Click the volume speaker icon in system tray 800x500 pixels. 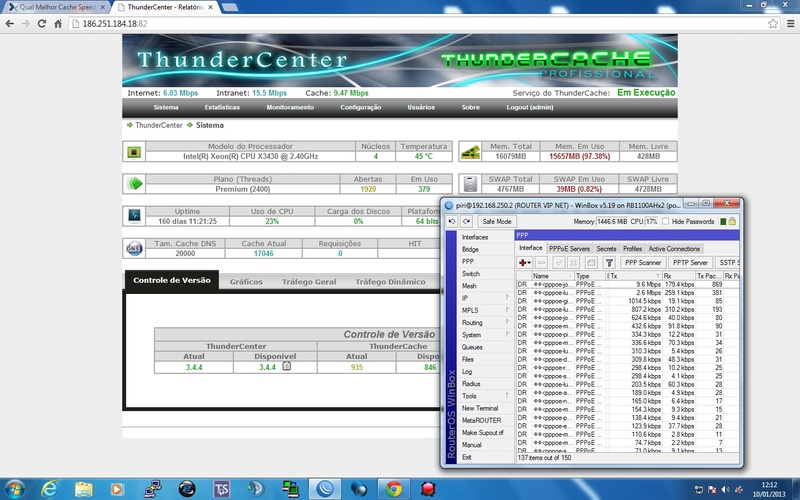tap(725, 489)
